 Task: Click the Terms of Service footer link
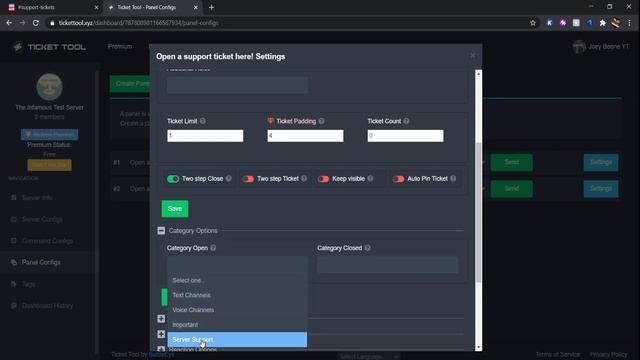[558, 354]
